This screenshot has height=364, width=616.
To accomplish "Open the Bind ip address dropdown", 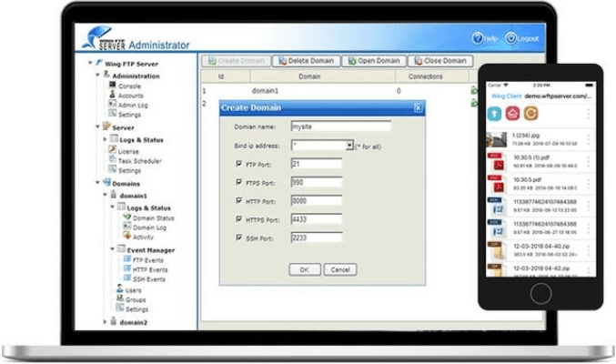I will (x=348, y=145).
